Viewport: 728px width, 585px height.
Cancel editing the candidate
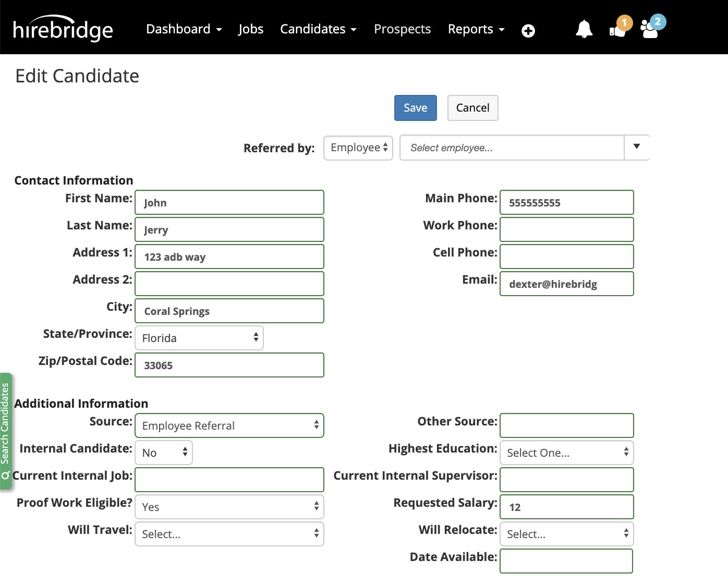tap(472, 108)
